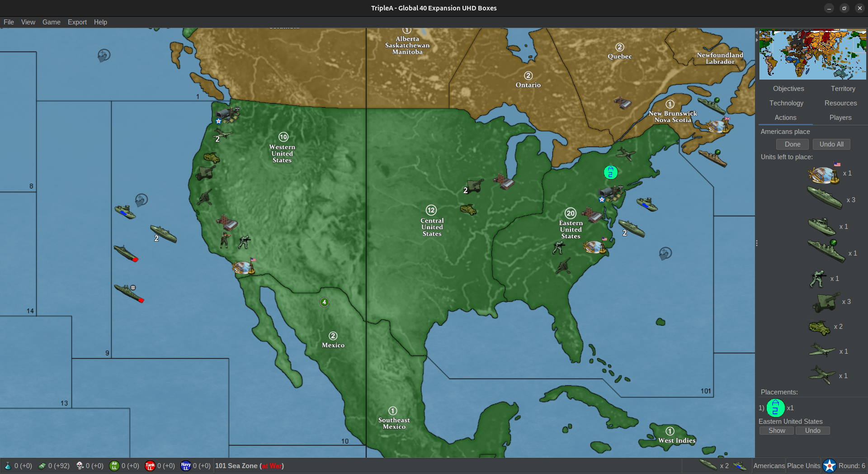
Task: Click the blue-marked destroyer off the Pacific coast
Action: tap(125, 212)
